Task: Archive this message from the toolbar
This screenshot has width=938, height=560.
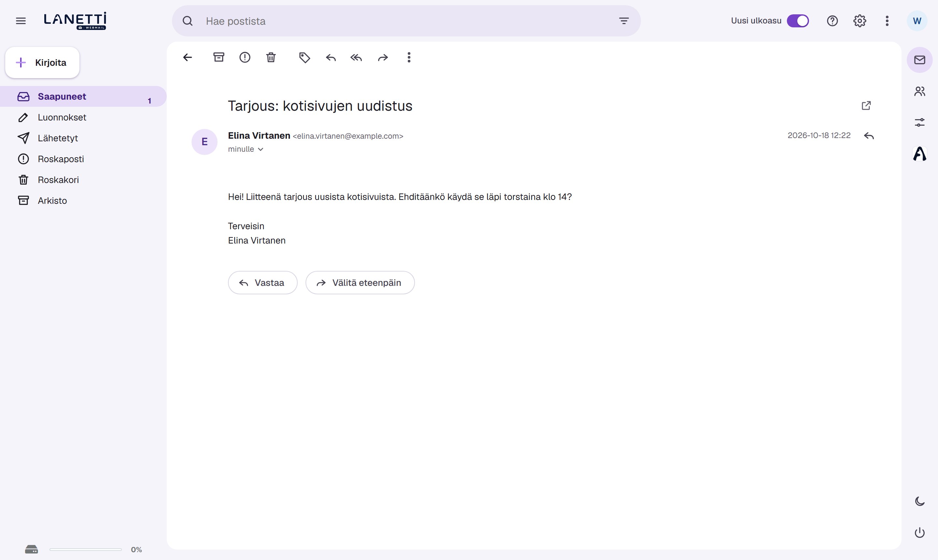Action: 219,57
